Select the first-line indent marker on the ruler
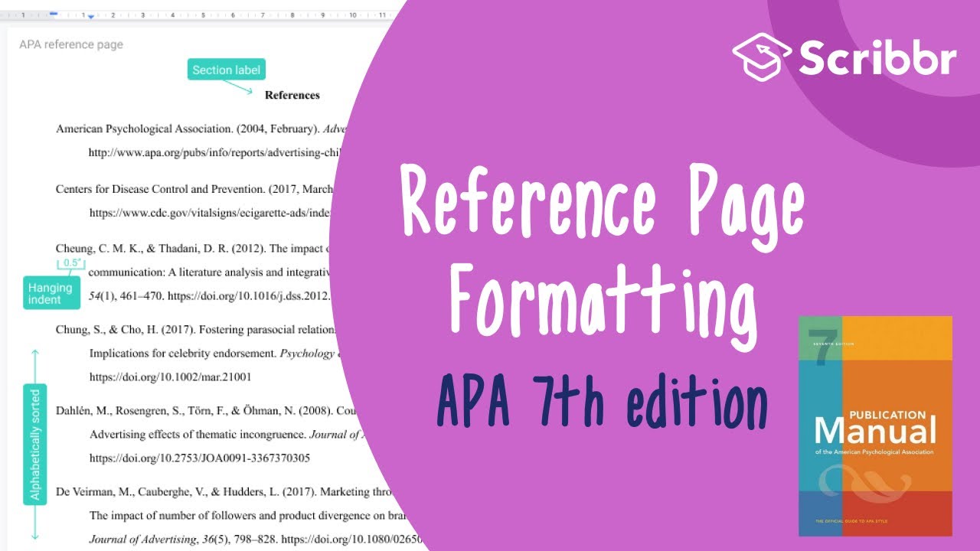 tap(54, 13)
